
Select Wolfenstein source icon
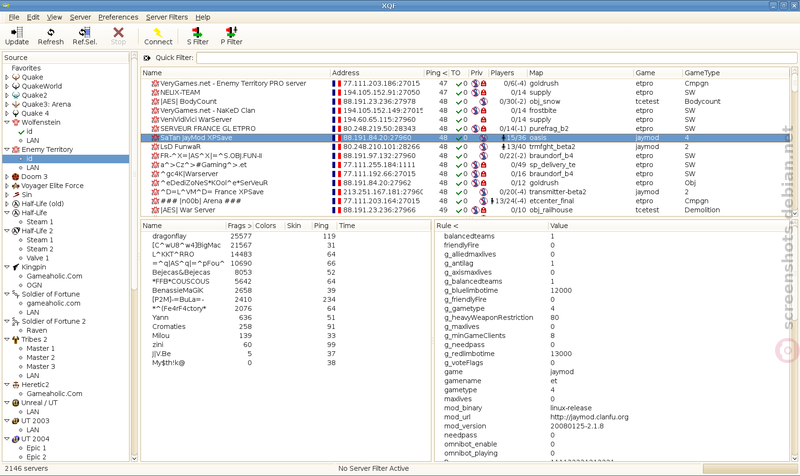coord(16,122)
